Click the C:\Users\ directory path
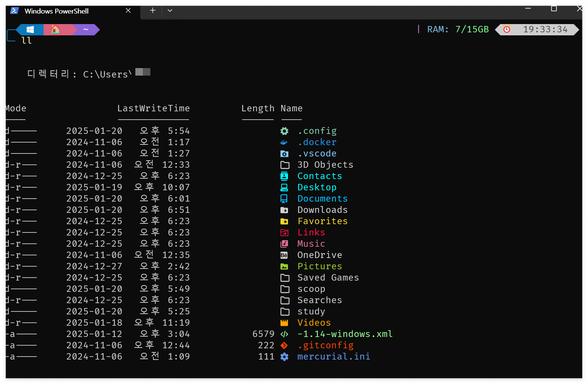Viewport: 588px width, 384px height. click(x=108, y=74)
